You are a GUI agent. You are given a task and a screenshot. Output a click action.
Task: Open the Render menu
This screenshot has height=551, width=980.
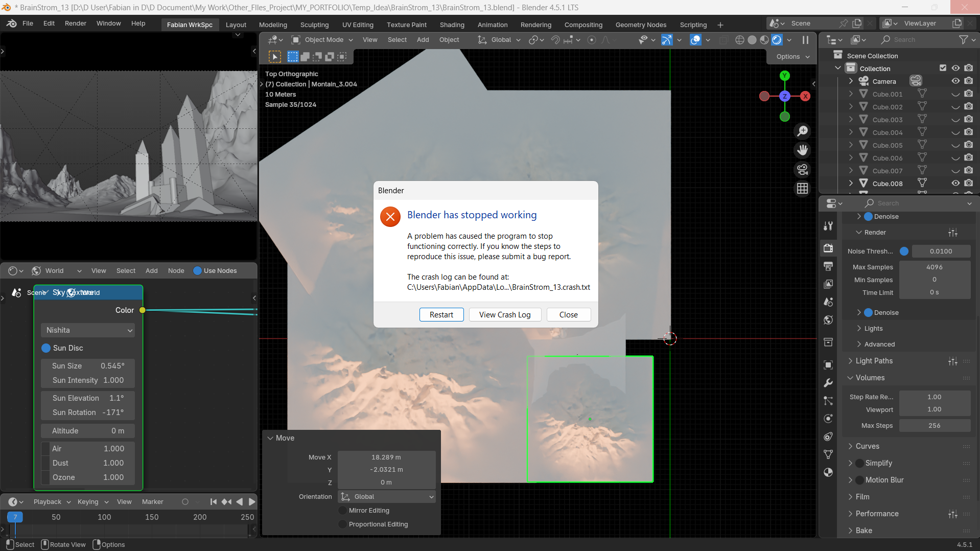(x=76, y=24)
